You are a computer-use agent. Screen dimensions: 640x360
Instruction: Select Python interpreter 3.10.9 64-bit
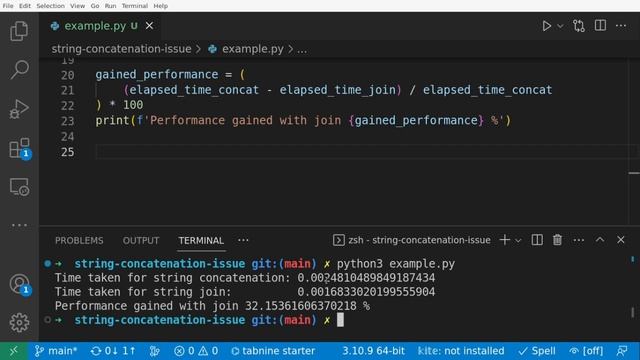373,351
